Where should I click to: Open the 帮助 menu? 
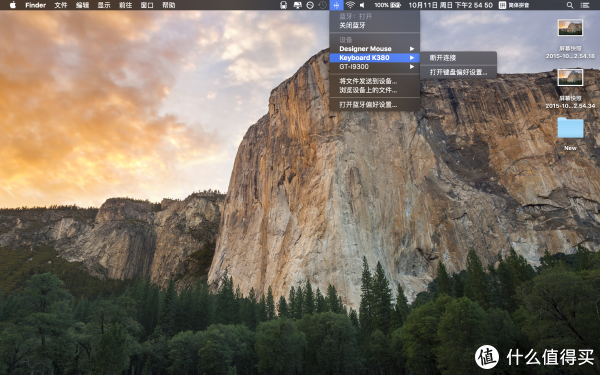(169, 5)
